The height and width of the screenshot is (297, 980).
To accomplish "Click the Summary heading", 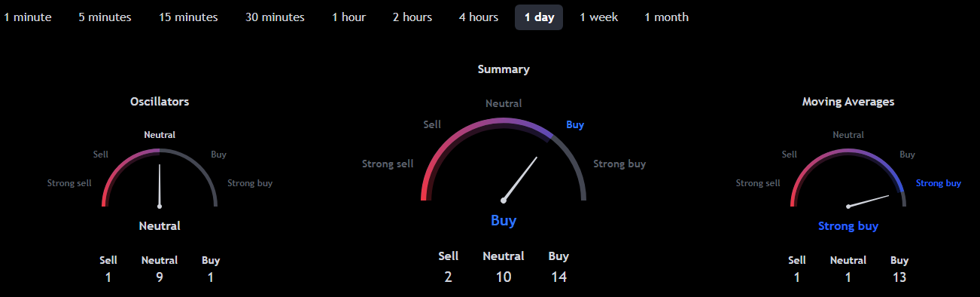I will (504, 69).
